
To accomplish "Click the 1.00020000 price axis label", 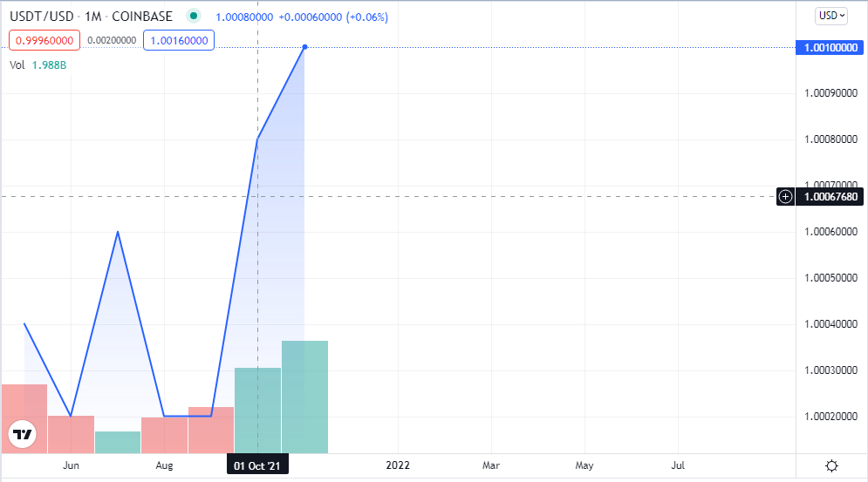I will tap(830, 416).
